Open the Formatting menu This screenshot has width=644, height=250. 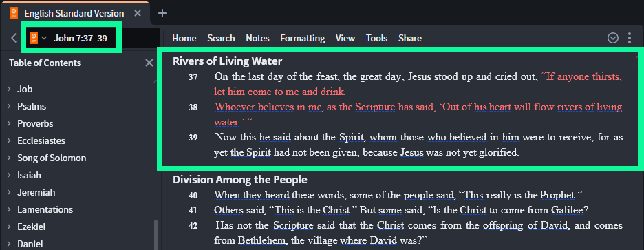click(x=302, y=39)
